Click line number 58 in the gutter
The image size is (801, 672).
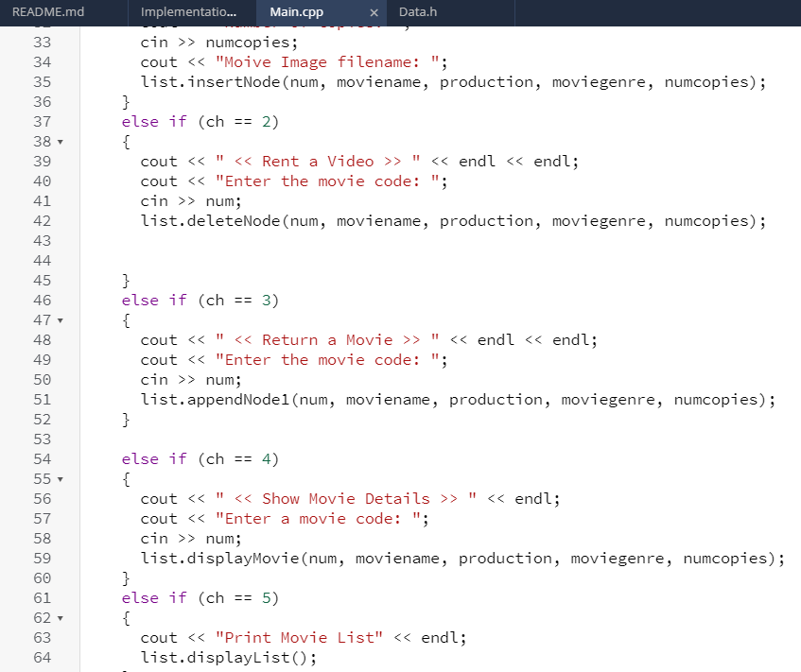click(x=42, y=538)
